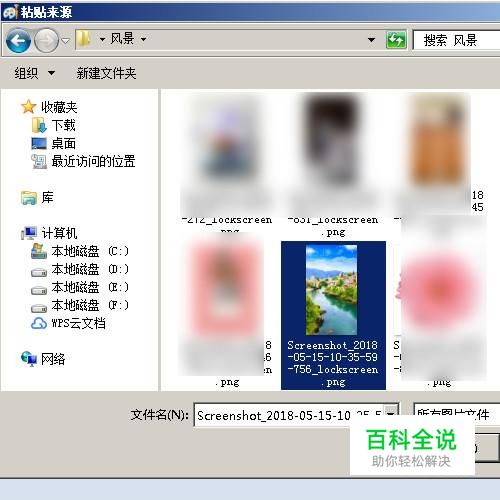Click the D: drive icon

39,273
